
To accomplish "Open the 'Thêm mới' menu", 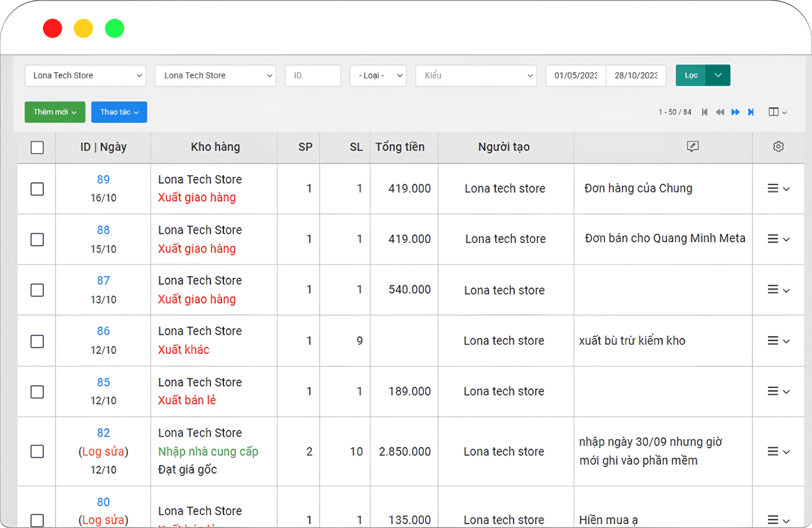I will pyautogui.click(x=55, y=112).
